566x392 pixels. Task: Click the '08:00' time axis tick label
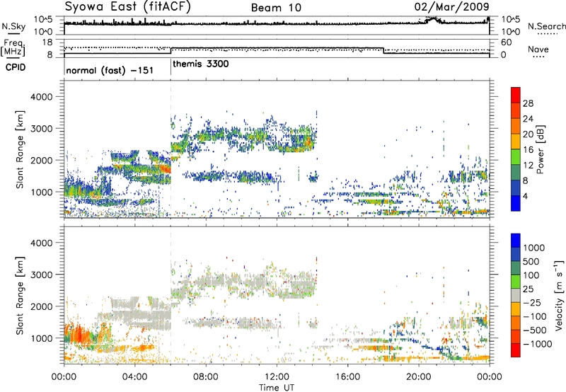(x=205, y=377)
